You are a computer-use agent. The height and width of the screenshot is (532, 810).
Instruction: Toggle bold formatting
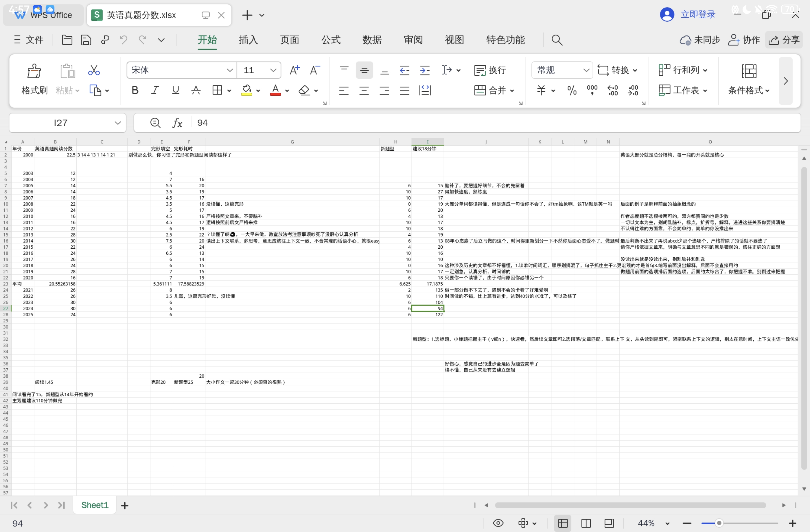click(135, 90)
